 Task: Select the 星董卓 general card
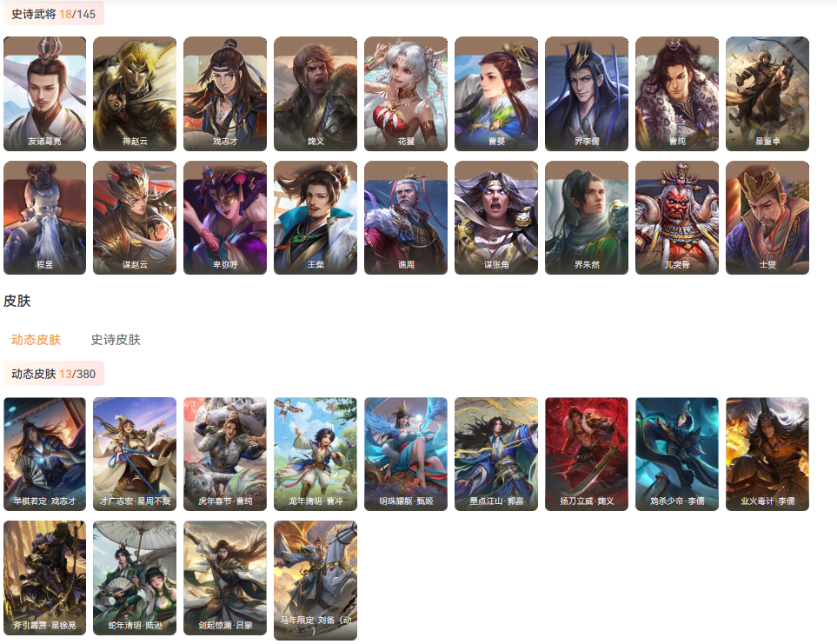point(767,94)
